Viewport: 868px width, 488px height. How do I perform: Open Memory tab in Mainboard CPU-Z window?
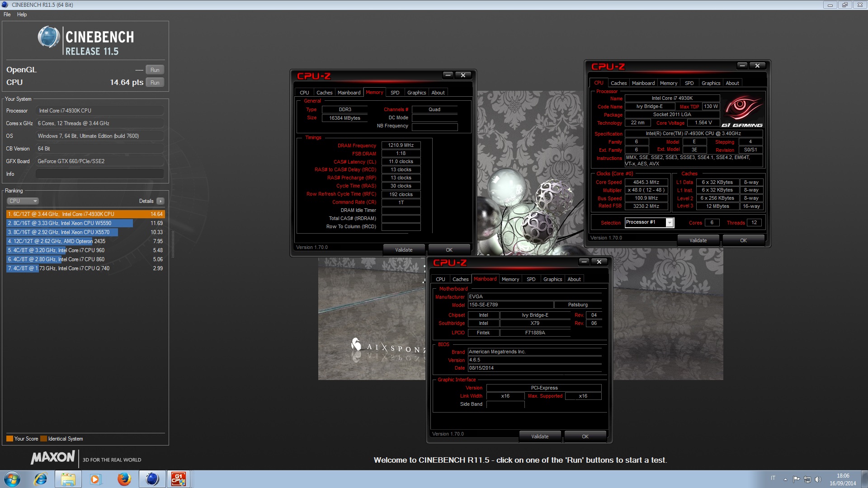[x=510, y=279]
